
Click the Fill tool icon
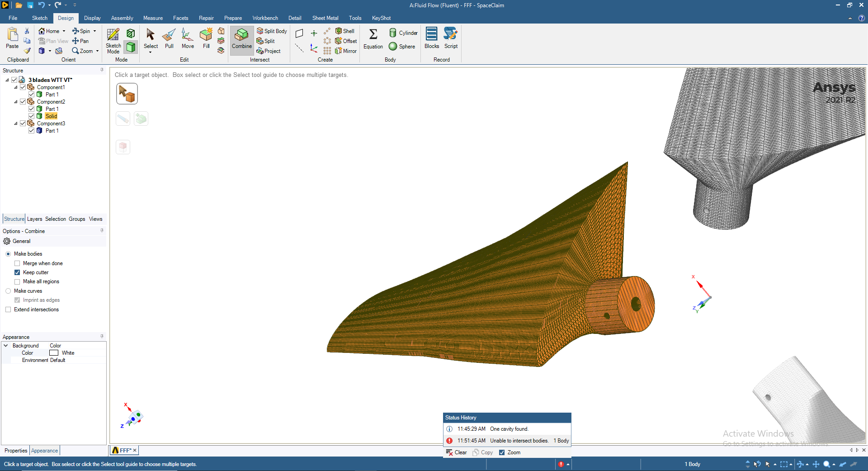click(x=206, y=39)
